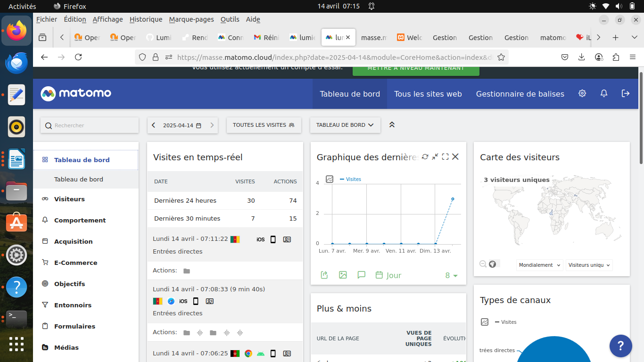The width and height of the screenshot is (644, 362).
Task: Open the blue help question mark button
Action: click(x=620, y=346)
